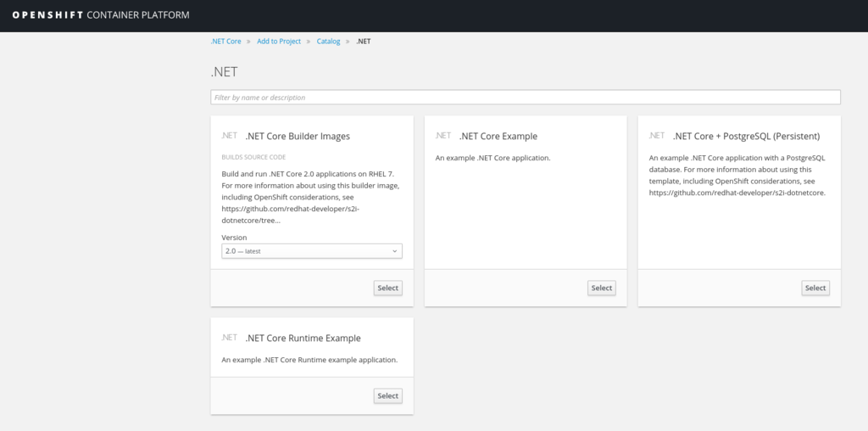This screenshot has width=868, height=431.
Task: Click the .NET page heading
Action: click(224, 72)
